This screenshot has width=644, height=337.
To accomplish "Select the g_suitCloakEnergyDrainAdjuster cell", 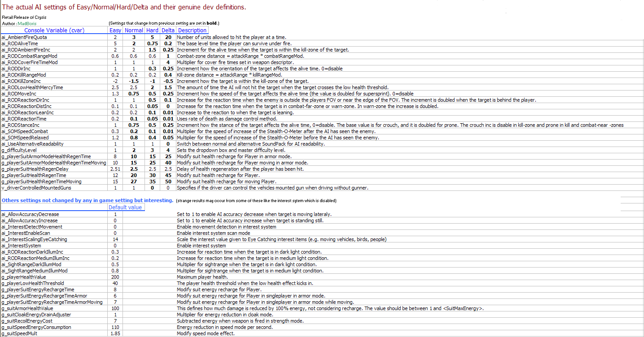I will tap(54, 315).
